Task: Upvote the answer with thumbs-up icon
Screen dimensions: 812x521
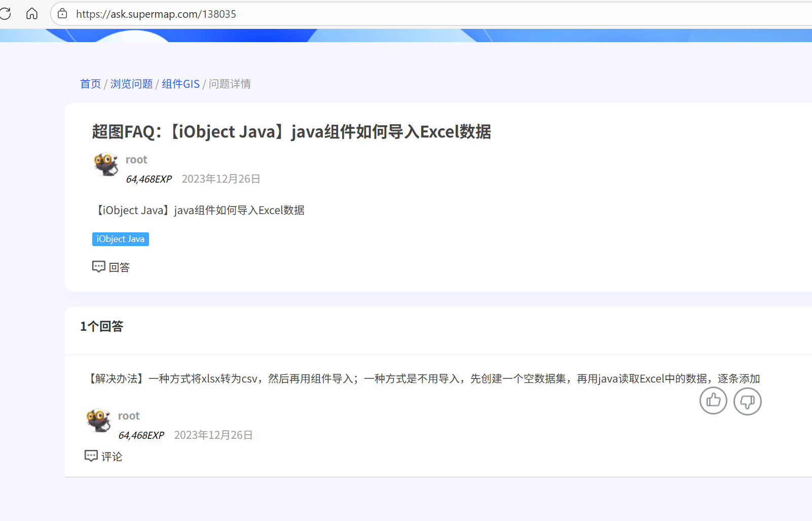Action: pyautogui.click(x=713, y=401)
